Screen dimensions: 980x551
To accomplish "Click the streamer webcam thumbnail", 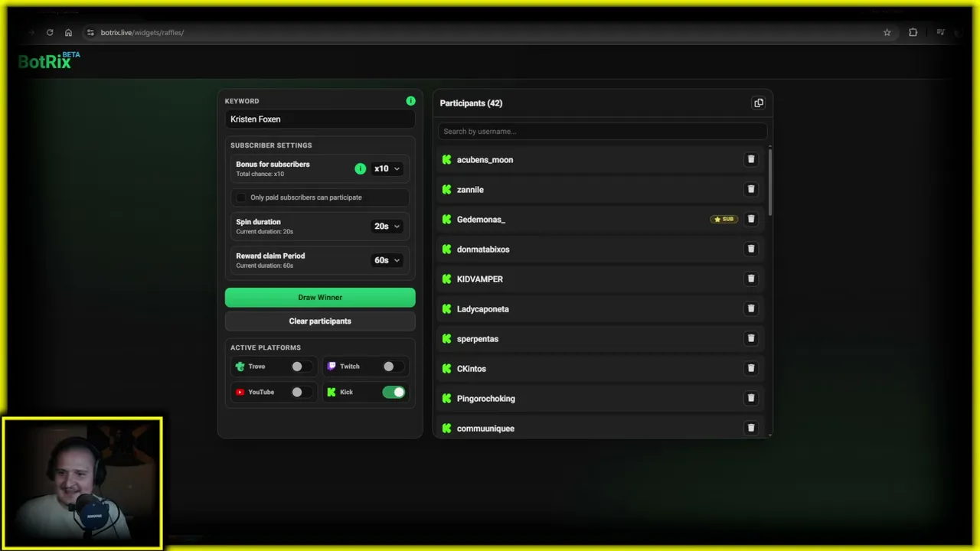I will (82, 483).
